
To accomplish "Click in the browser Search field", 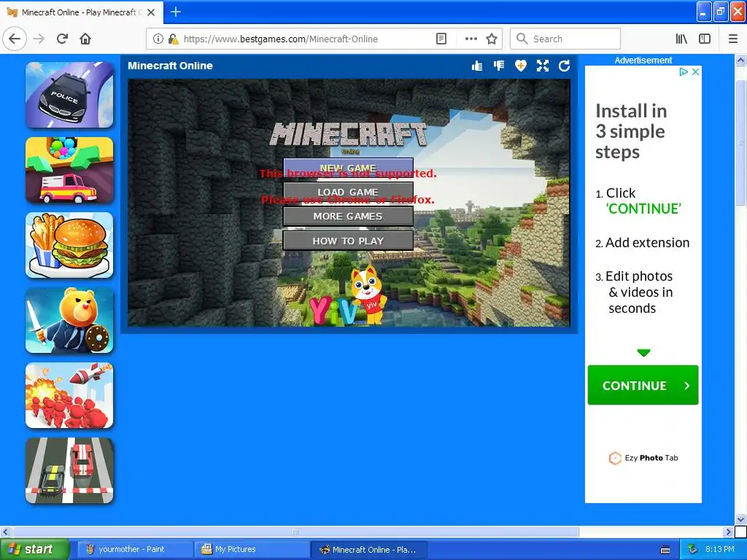I will [x=565, y=39].
